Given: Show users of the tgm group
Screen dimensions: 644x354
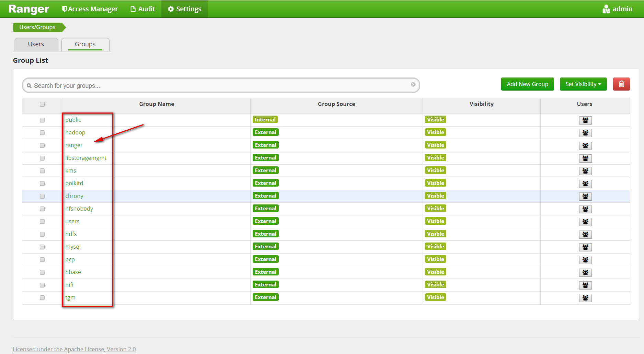Looking at the screenshot, I should click(x=585, y=298).
